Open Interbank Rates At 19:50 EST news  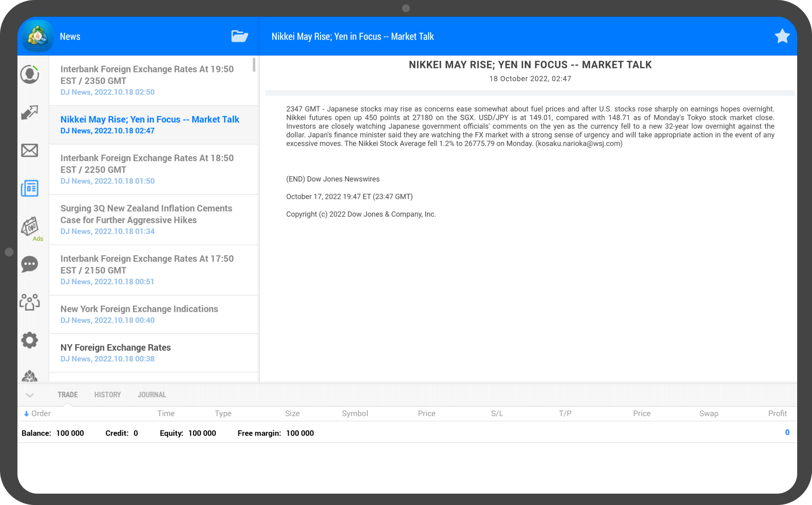[154, 81]
